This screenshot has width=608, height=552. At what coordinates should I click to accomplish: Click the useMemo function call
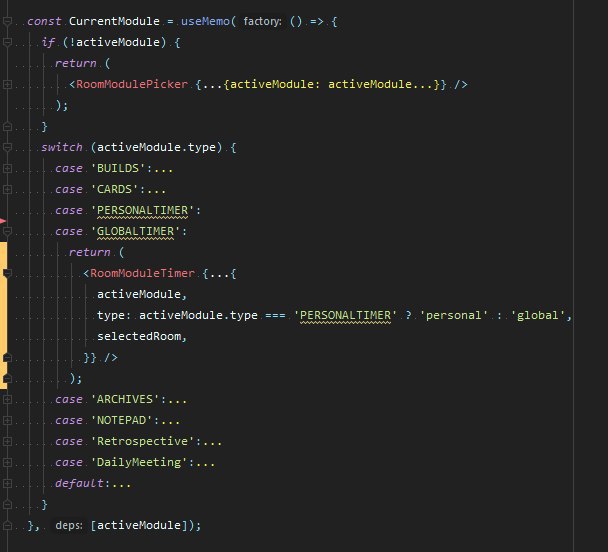(x=205, y=21)
